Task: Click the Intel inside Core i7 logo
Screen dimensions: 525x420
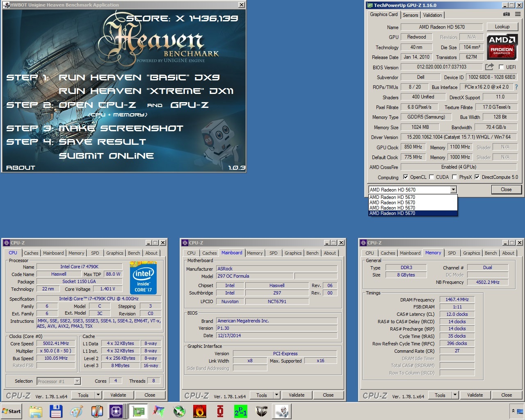Action: click(143, 279)
